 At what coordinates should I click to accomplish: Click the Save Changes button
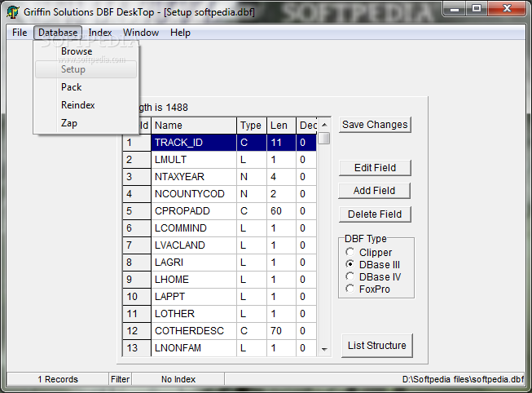[x=375, y=125]
